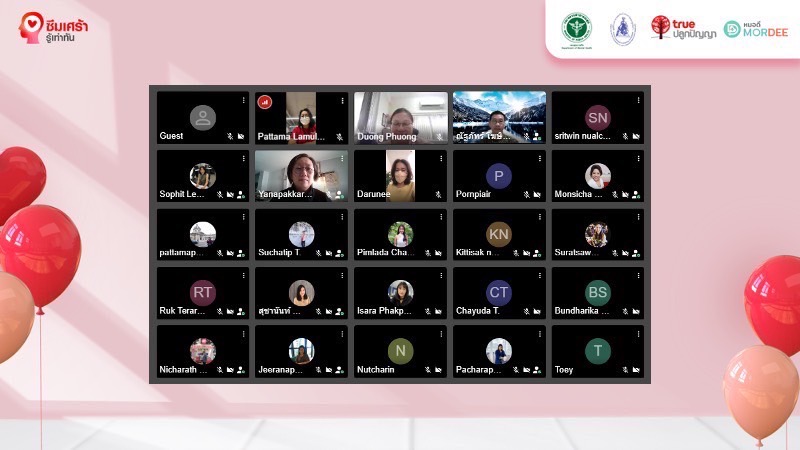Open the options menu on Toey's tile
Image resolution: width=800 pixels, height=450 pixels.
(x=639, y=333)
